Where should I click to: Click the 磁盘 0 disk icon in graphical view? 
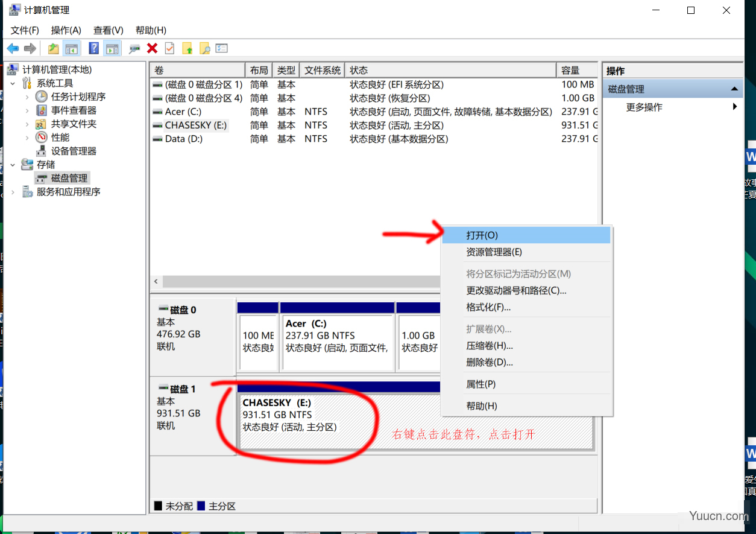point(163,310)
